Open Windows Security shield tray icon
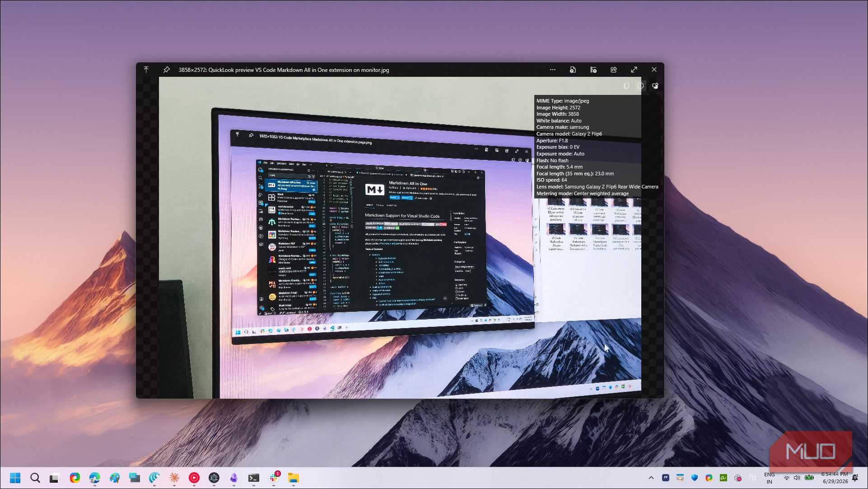The width and height of the screenshot is (868, 489). point(694,478)
